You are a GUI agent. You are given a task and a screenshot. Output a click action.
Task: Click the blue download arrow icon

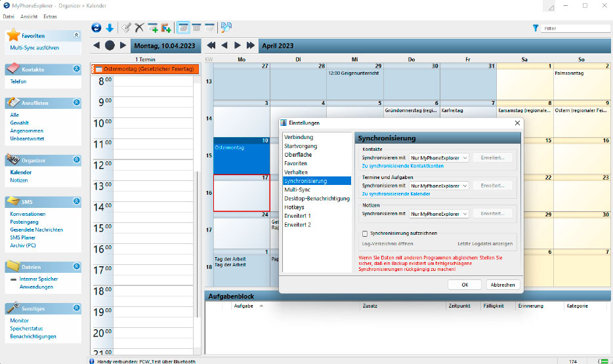point(110,28)
